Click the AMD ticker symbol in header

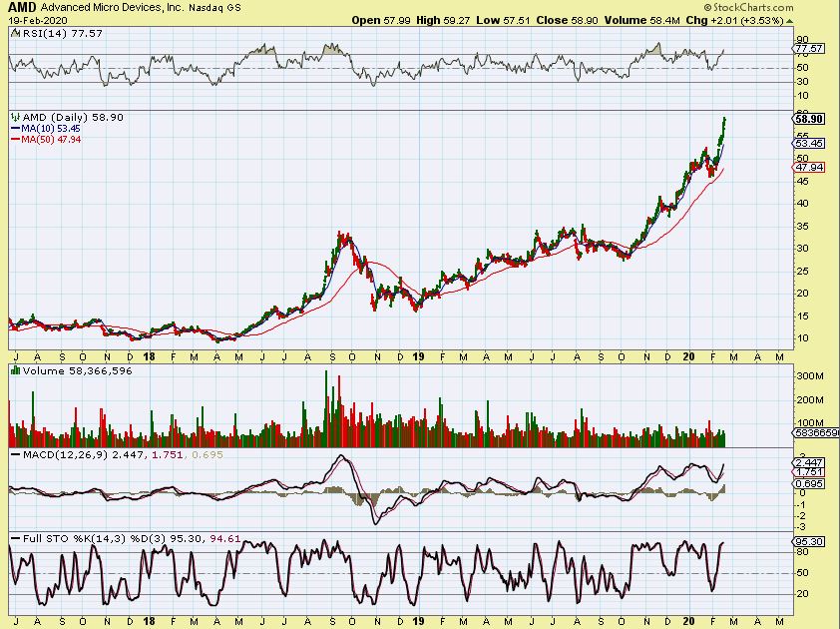coord(22,8)
